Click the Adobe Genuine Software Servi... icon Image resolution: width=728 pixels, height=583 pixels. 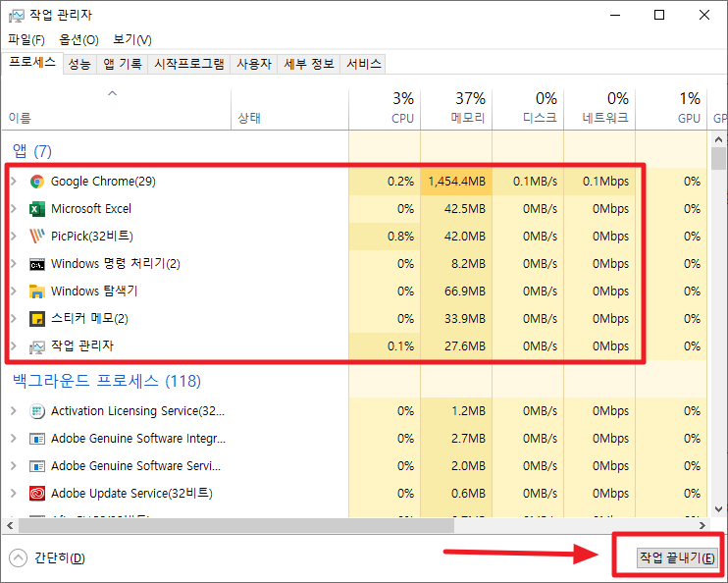37,466
